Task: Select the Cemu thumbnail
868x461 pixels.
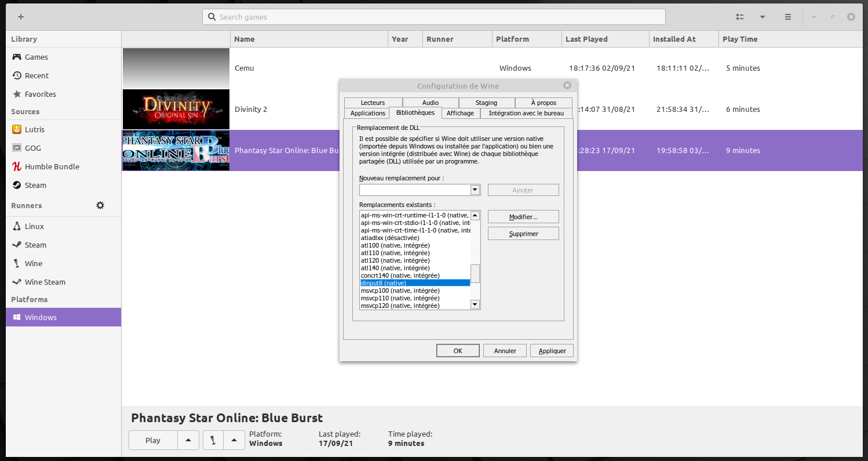Action: click(x=176, y=68)
